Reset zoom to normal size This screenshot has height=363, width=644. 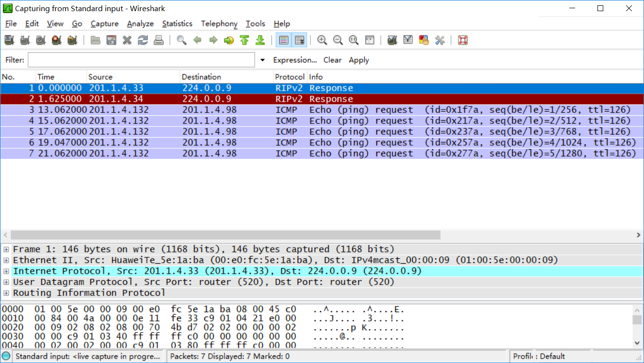point(354,40)
